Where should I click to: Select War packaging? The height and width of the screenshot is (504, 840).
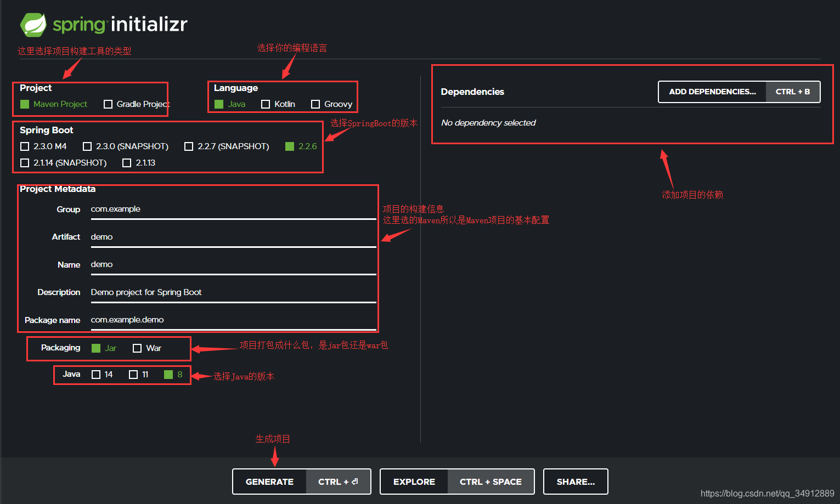pyautogui.click(x=147, y=348)
